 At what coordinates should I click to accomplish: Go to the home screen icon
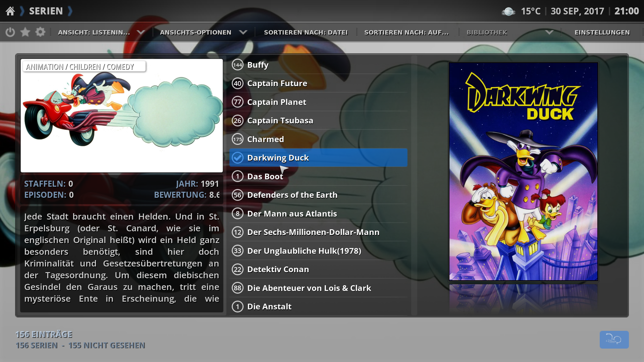point(10,11)
